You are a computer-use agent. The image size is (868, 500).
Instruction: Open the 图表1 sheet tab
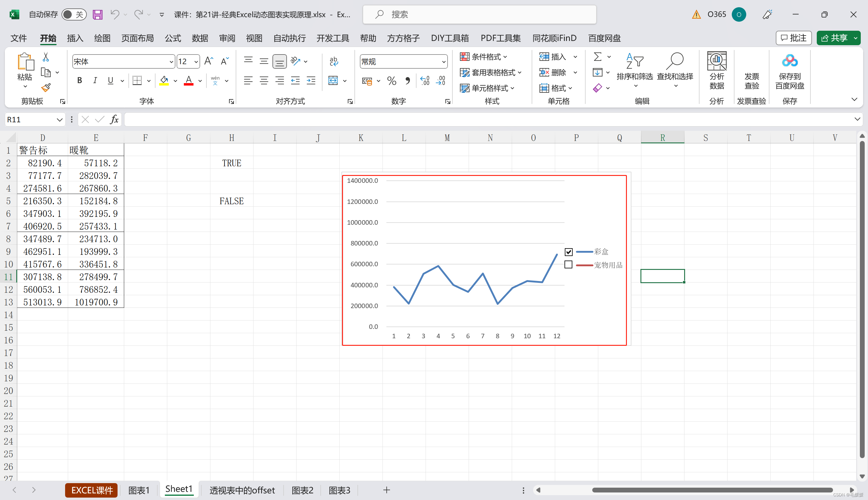point(139,490)
